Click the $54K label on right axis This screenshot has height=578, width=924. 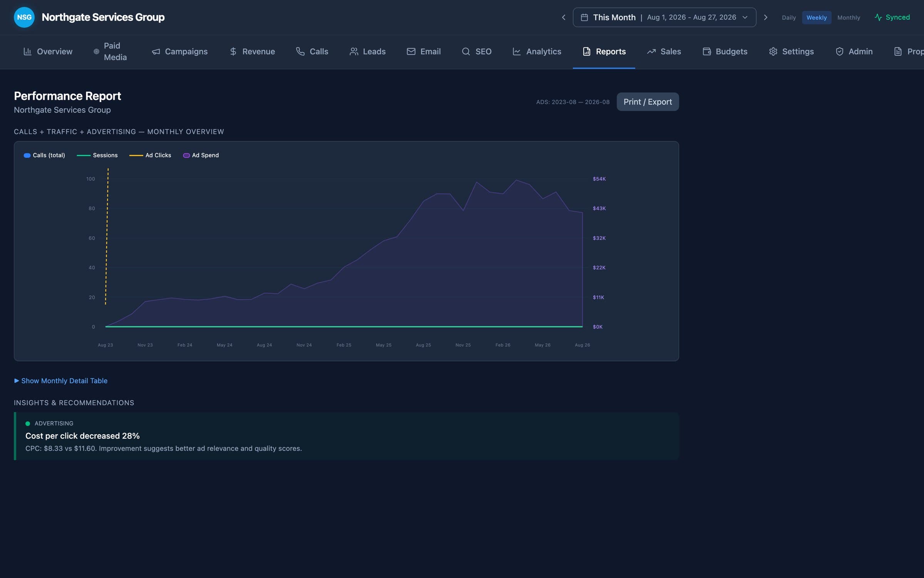[599, 179]
